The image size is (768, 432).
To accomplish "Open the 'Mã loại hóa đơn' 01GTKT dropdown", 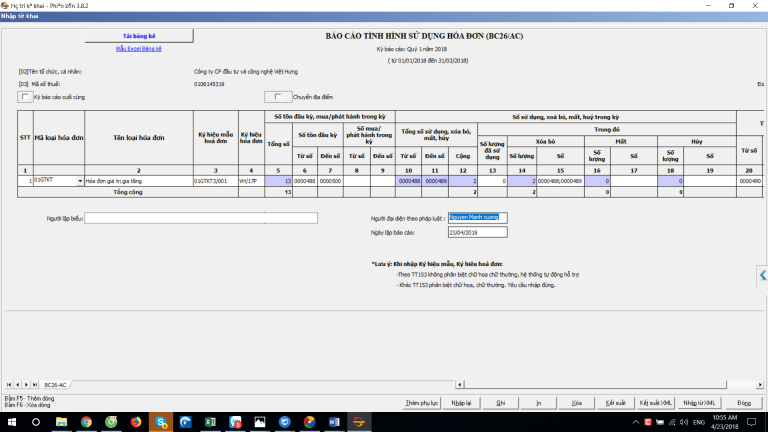I will (80, 181).
